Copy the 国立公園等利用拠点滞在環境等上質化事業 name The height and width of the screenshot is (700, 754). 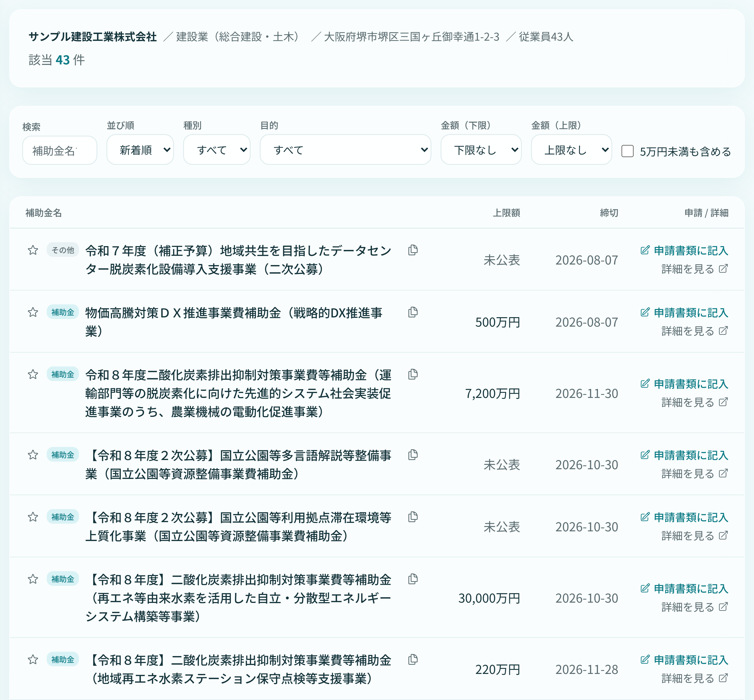click(413, 517)
